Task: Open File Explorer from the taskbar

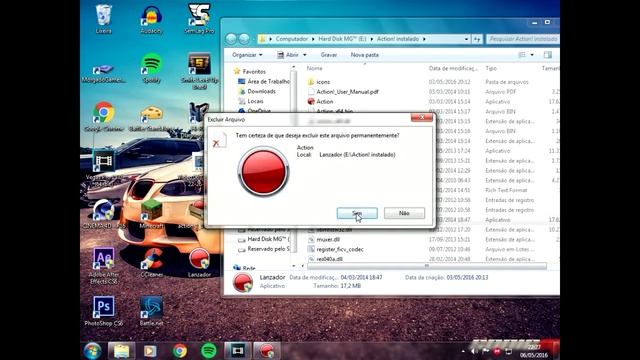Action: [x=121, y=351]
